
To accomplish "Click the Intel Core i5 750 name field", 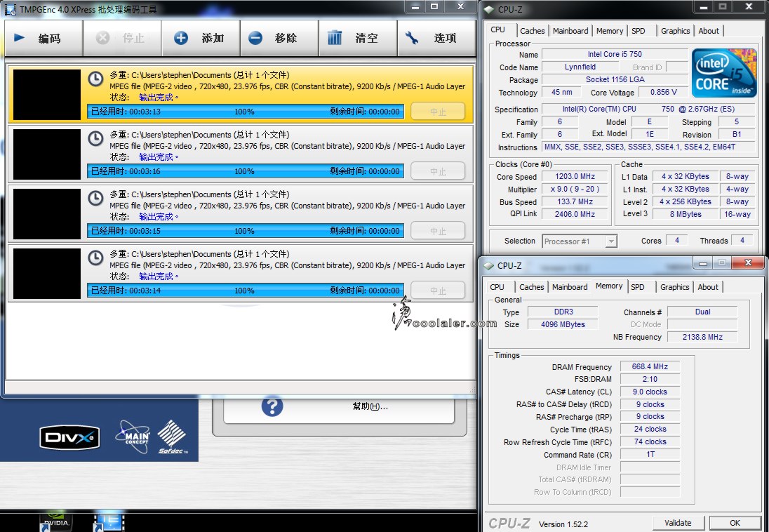I will (x=615, y=54).
